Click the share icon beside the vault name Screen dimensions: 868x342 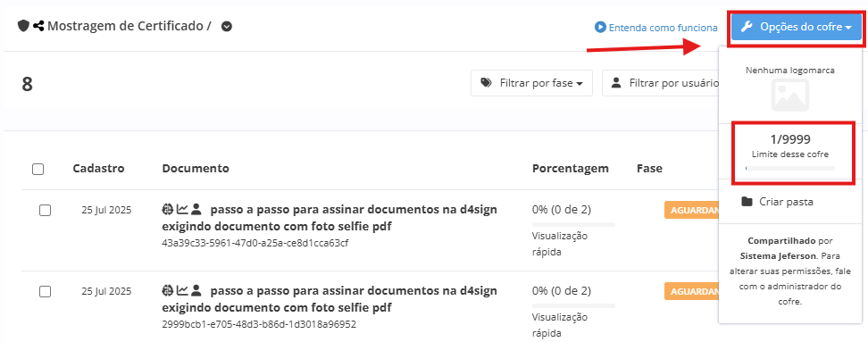[x=38, y=26]
